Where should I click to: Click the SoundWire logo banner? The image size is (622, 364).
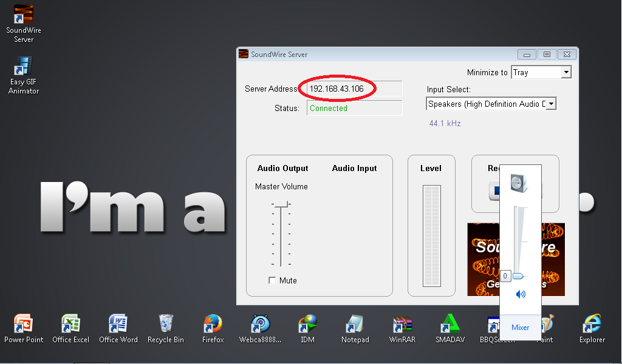(x=516, y=260)
